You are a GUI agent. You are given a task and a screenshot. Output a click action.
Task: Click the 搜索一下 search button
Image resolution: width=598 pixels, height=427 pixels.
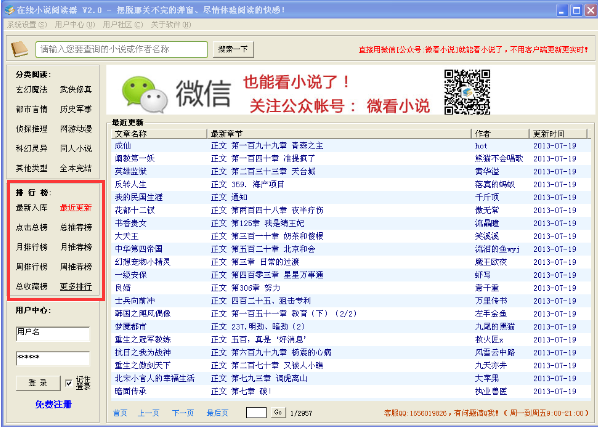tap(233, 49)
